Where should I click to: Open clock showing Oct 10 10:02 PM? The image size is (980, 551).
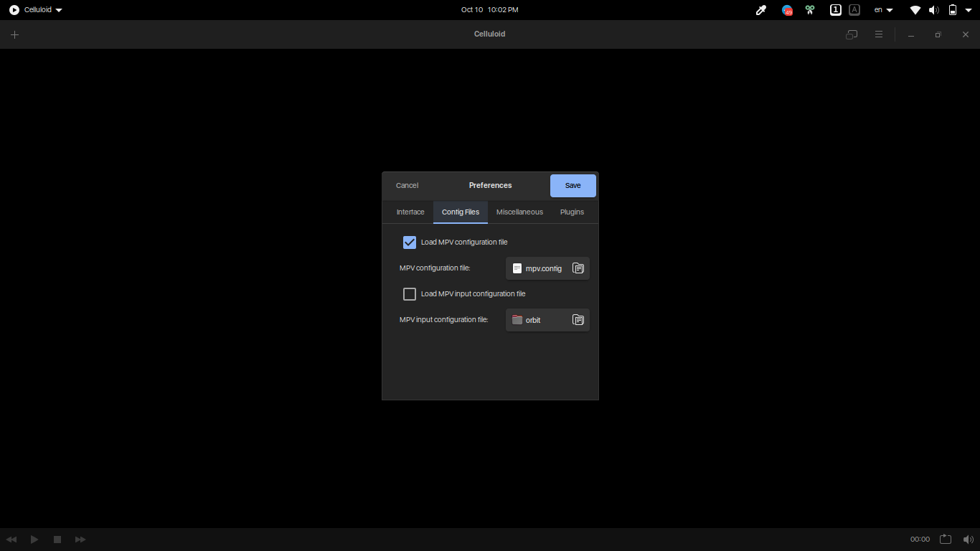click(x=489, y=10)
